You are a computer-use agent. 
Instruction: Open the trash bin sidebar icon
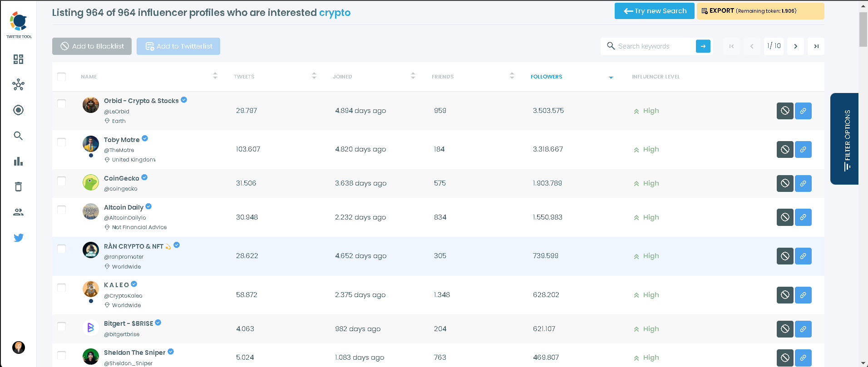(18, 186)
